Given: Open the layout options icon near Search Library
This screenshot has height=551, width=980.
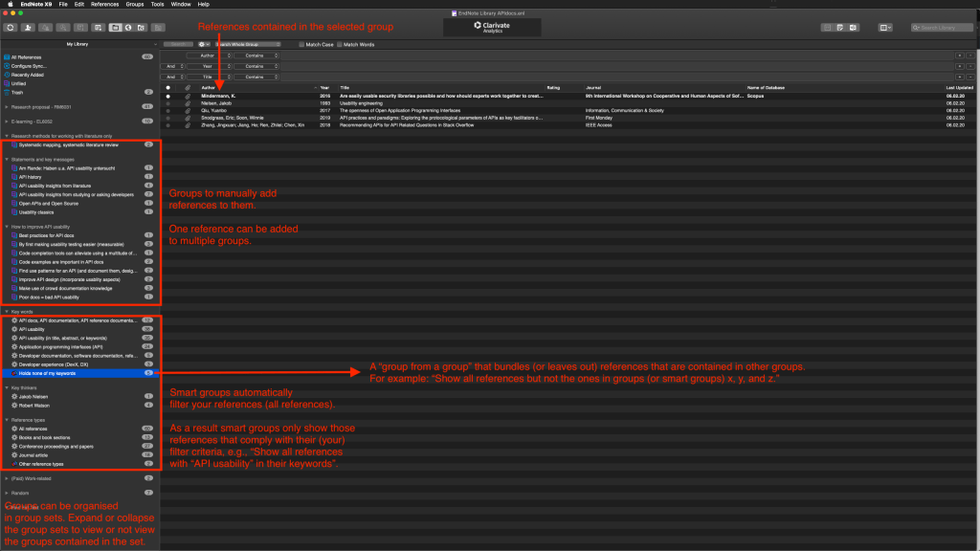Looking at the screenshot, I should [x=884, y=28].
